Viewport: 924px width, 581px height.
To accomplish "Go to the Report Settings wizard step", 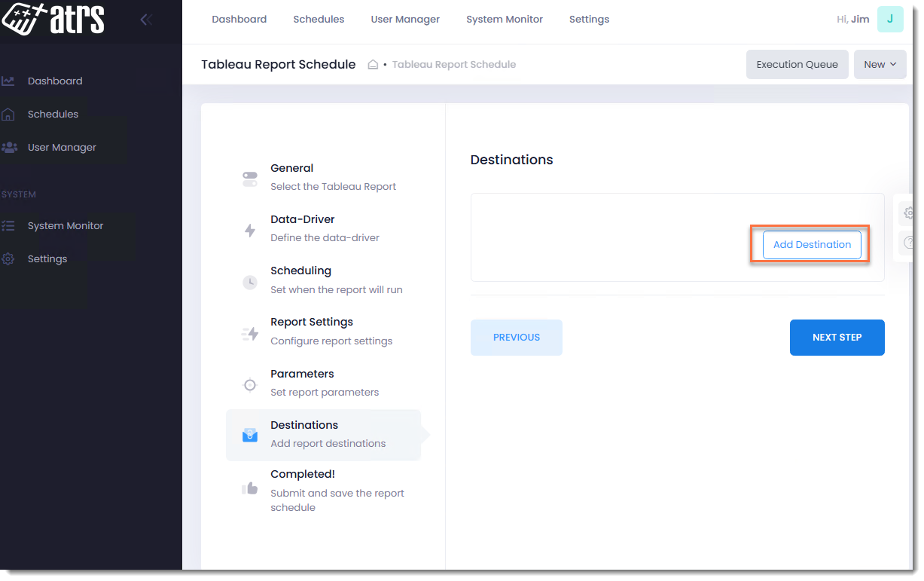I will (x=323, y=331).
